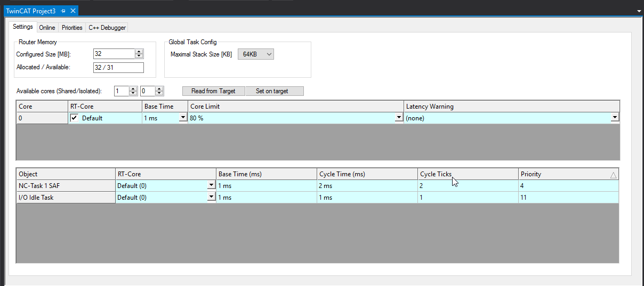
Task: Open the Core Limit 80 % dropdown
Action: coord(399,118)
